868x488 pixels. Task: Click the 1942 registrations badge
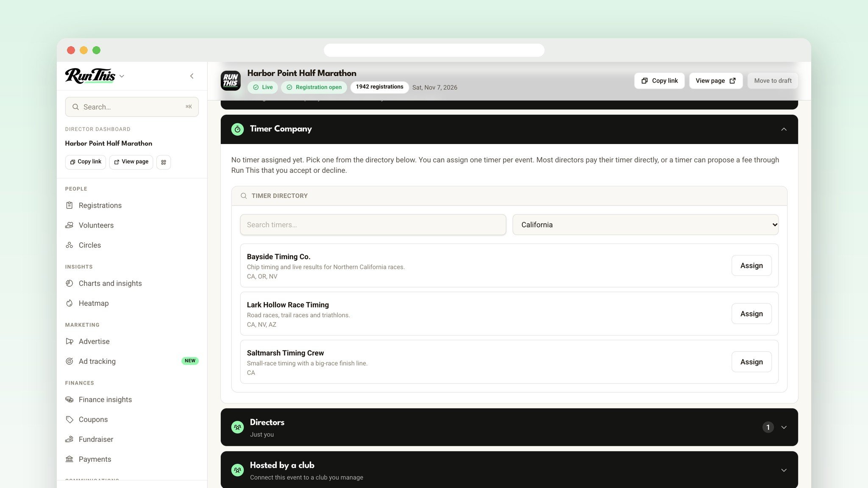(379, 87)
